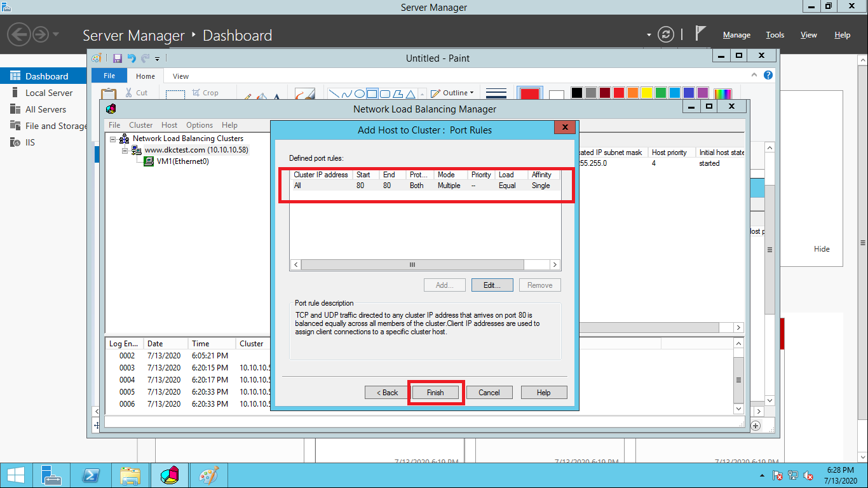
Task: Select the IIS sidebar icon
Action: coord(15,142)
